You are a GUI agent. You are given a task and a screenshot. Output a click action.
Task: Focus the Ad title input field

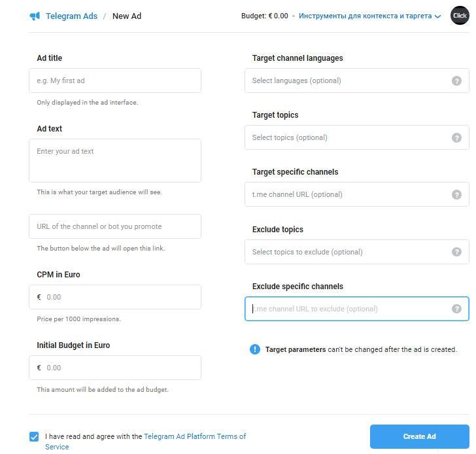click(x=115, y=80)
